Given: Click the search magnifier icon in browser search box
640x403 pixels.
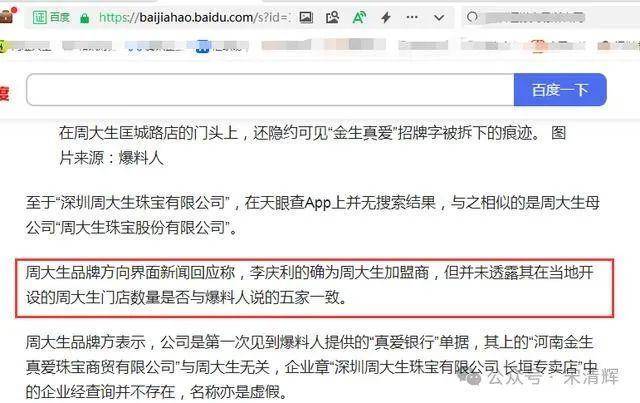Looking at the screenshot, I should pos(472,17).
